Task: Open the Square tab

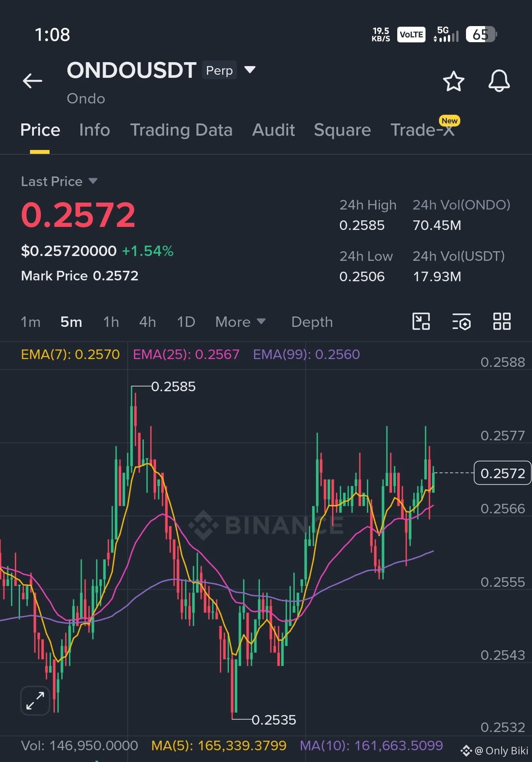Action: pyautogui.click(x=342, y=130)
